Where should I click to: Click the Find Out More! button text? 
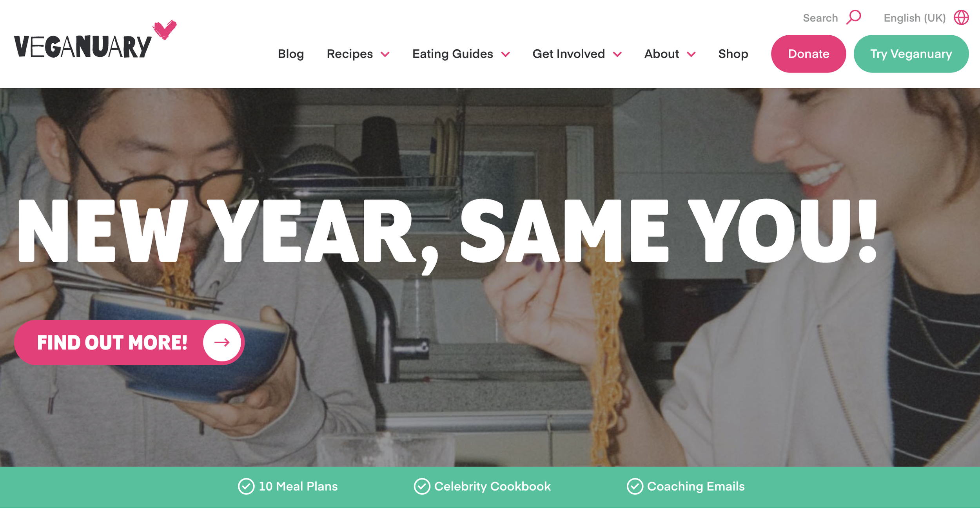point(112,343)
